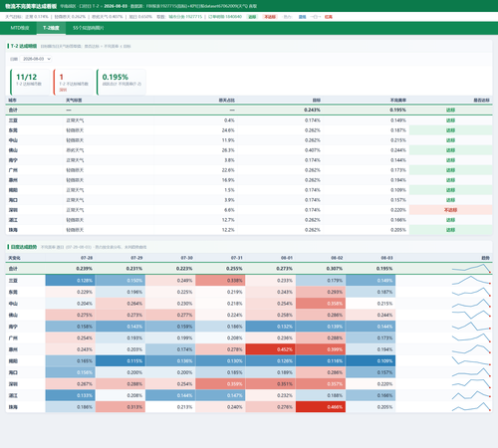Click the red 红高 heatmap legend label
This screenshot has height=448, width=498.
329,17
